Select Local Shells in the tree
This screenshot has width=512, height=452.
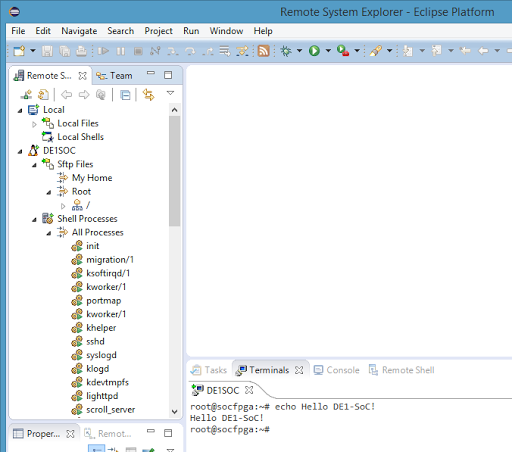(80, 137)
